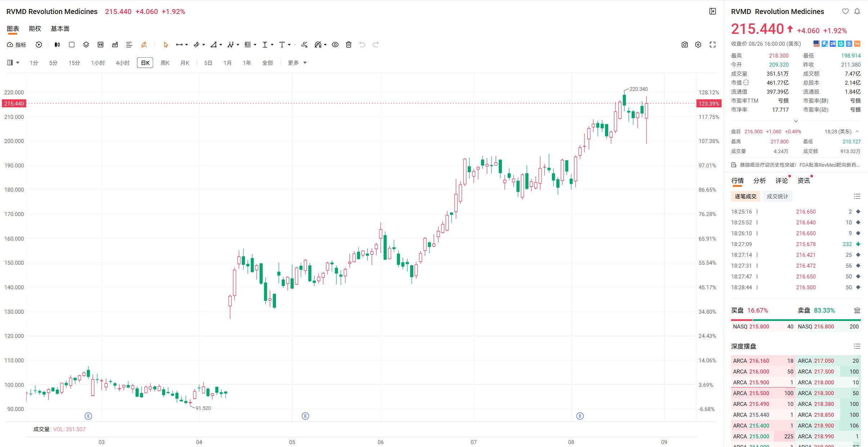The image size is (868, 447).
Task: Take a chart snapshot with camera icon
Action: click(685, 45)
